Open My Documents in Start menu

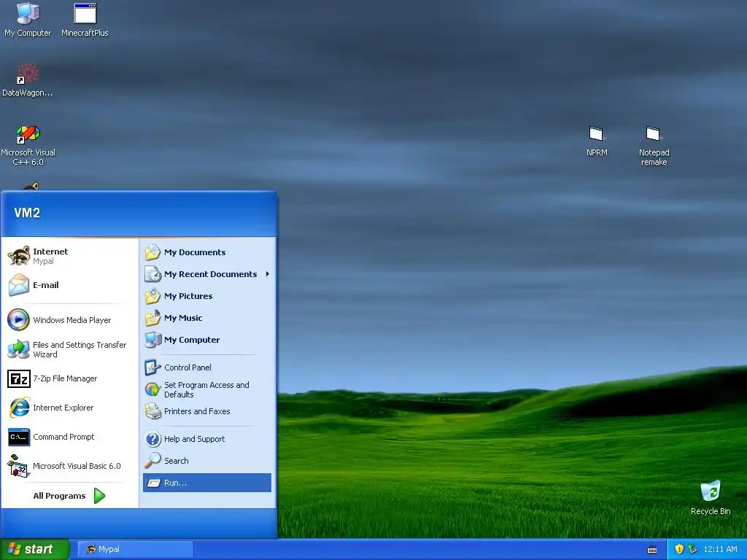[207, 252]
